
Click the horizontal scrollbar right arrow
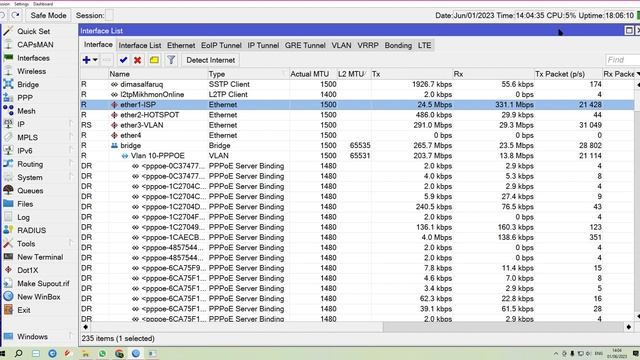629,327
